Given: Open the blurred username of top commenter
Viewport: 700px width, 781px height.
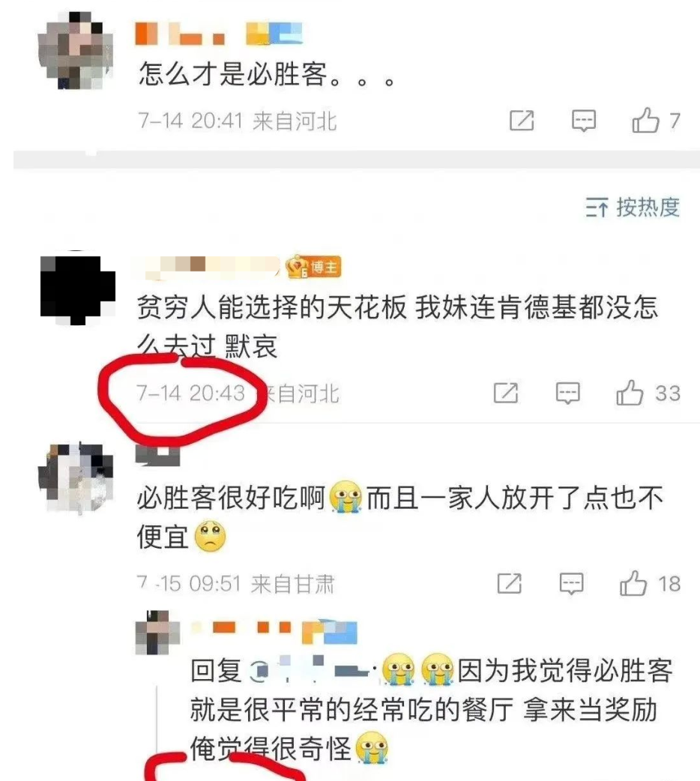Looking at the screenshot, I should pos(219,34).
